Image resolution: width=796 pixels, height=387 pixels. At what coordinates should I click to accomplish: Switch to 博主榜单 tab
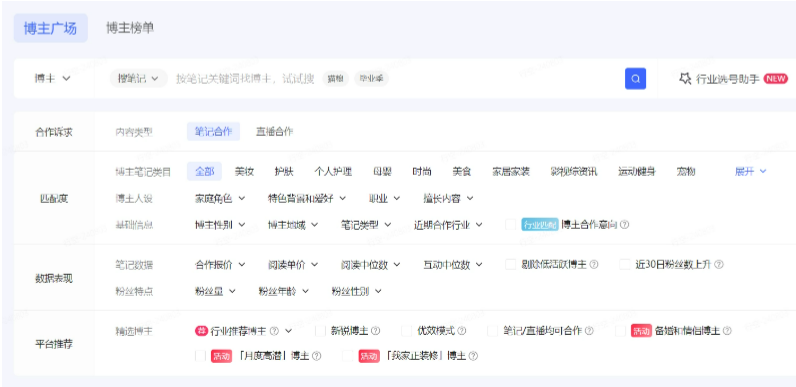tap(130, 28)
